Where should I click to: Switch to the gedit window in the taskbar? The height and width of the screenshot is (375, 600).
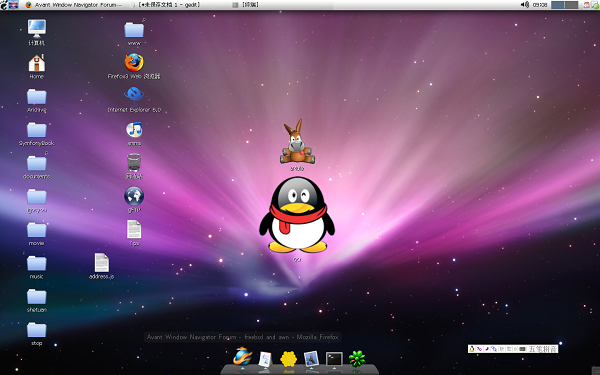coord(165,5)
